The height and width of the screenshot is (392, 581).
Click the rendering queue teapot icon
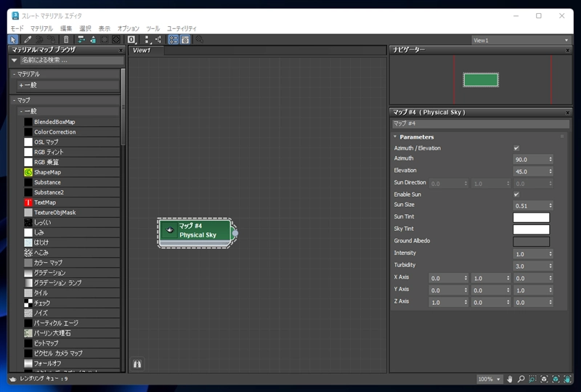coord(13,379)
